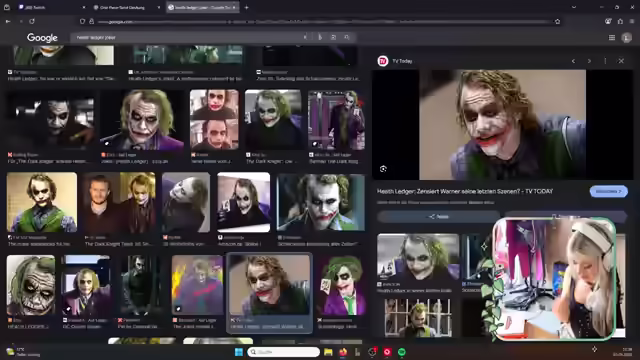Open the first related image below share button
This screenshot has width=640, height=360.
pyautogui.click(x=418, y=257)
